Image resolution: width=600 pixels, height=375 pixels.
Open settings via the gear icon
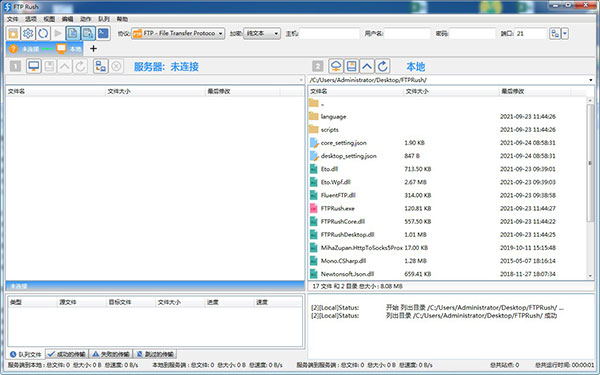(28, 34)
